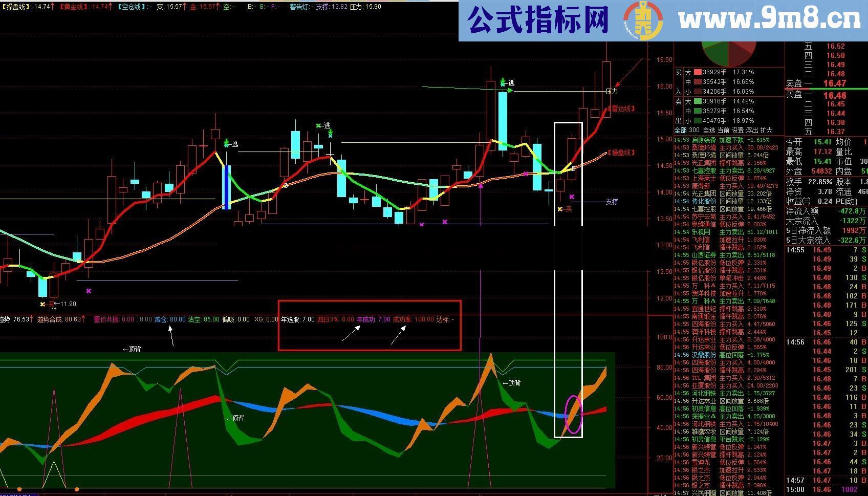Switch to the 当前 tab
Image resolution: width=868 pixels, height=496 pixels.
723,131
